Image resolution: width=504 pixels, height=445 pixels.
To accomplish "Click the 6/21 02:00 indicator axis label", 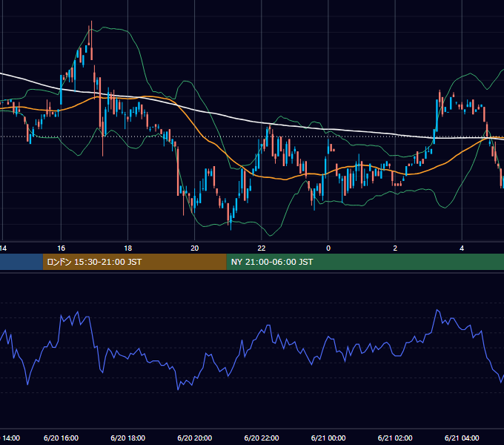I will tap(395, 438).
